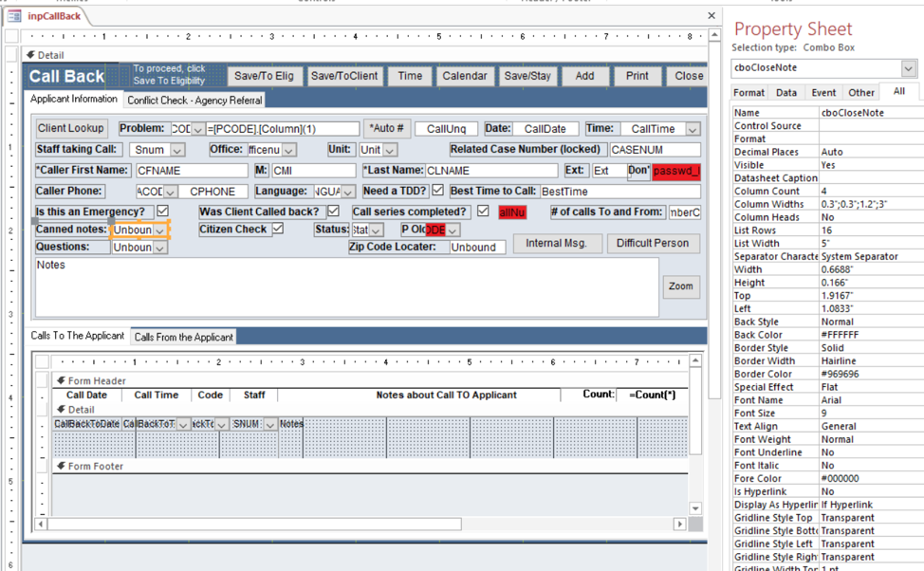This screenshot has height=571, width=924.
Task: Open the Property Sheet object selector dropdown
Action: coord(908,68)
